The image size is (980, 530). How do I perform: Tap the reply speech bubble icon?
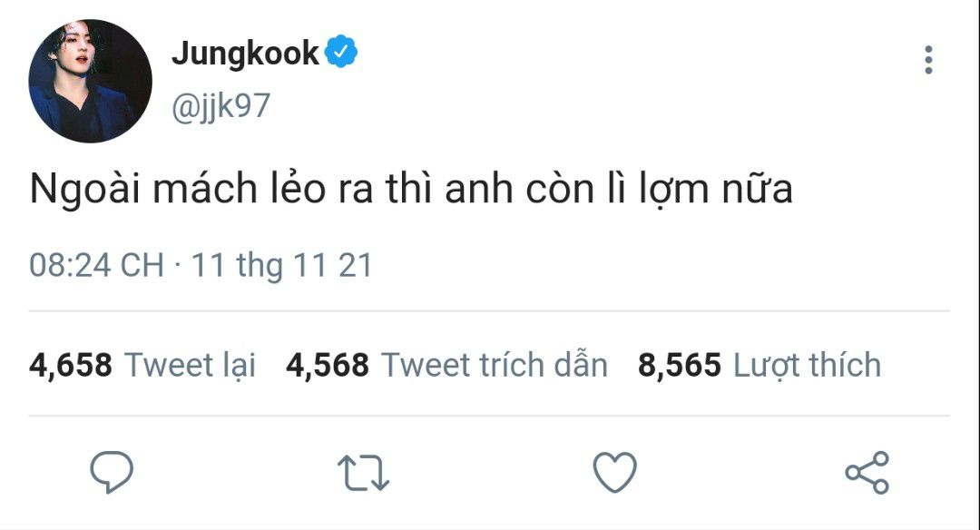click(112, 472)
